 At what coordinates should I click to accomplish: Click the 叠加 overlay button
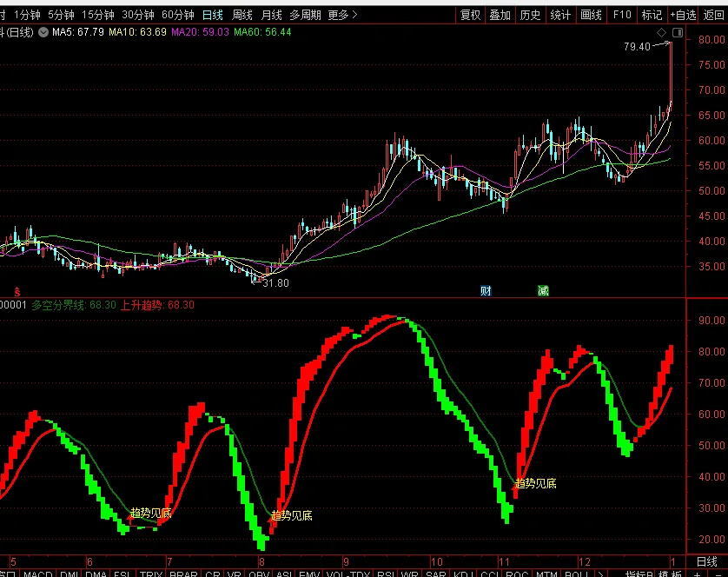(500, 15)
